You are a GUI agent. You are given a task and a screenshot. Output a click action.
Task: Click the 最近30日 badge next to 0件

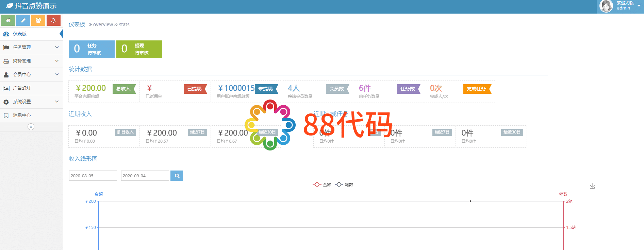(x=512, y=132)
